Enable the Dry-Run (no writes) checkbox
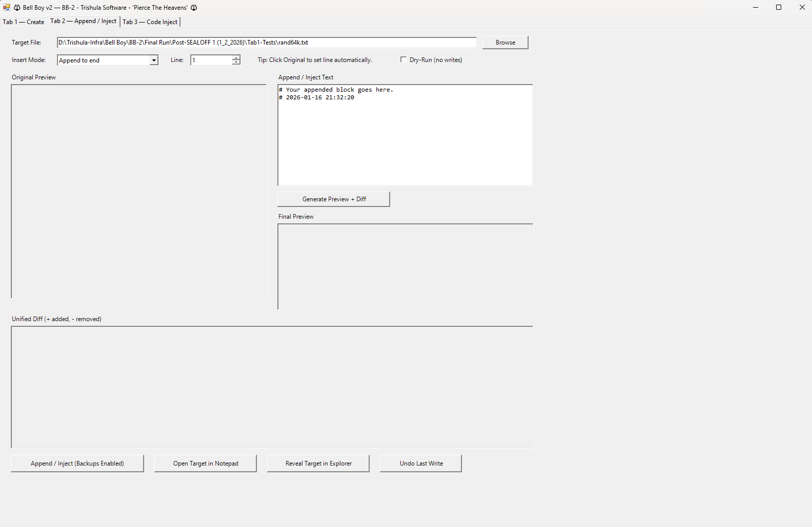This screenshot has width=812, height=527. pos(403,60)
